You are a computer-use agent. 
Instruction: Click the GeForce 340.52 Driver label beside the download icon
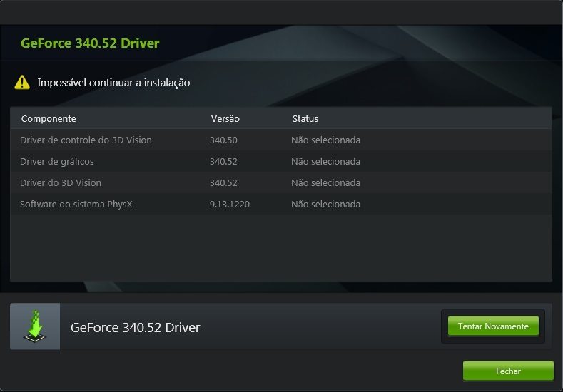pyautogui.click(x=135, y=327)
